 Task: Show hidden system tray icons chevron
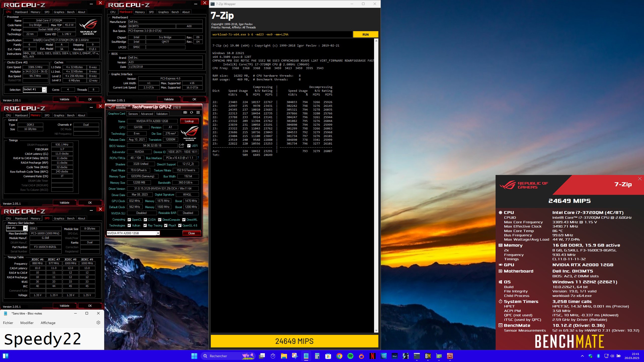(582, 356)
